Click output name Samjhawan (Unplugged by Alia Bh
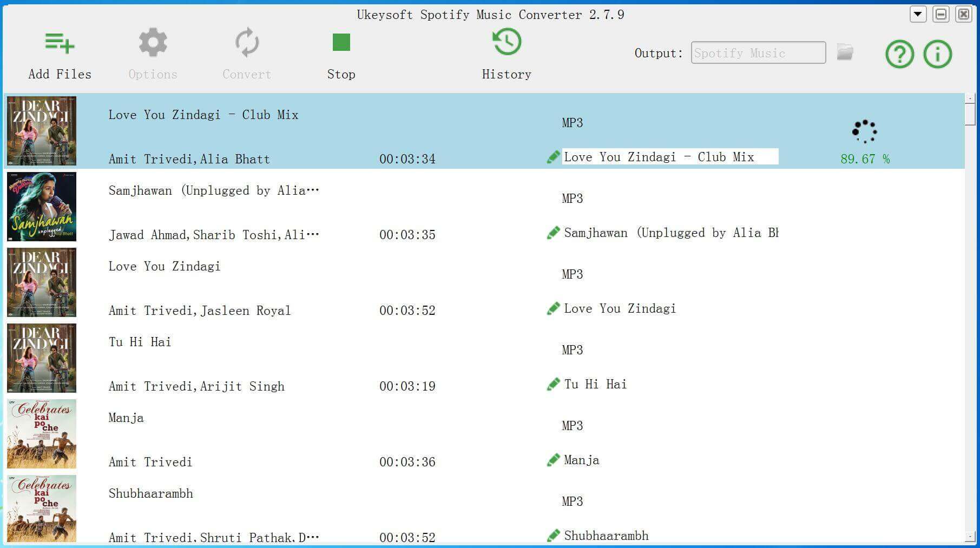The image size is (980, 548). point(671,233)
